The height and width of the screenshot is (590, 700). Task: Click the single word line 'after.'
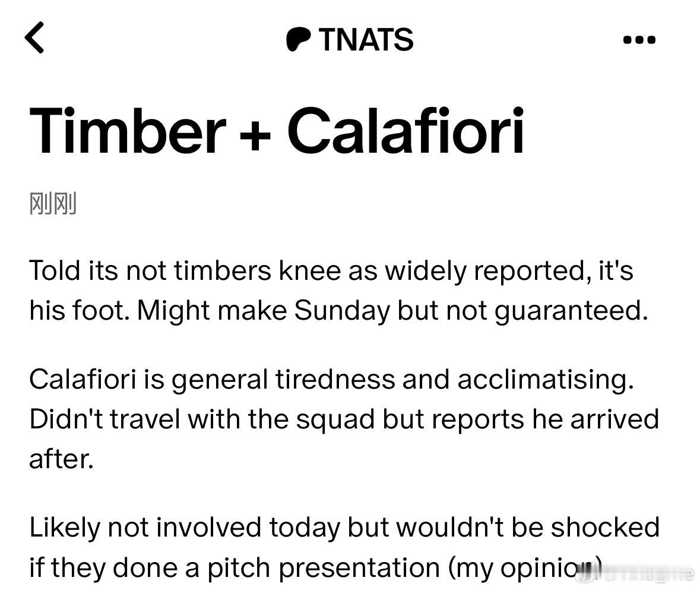click(x=61, y=459)
